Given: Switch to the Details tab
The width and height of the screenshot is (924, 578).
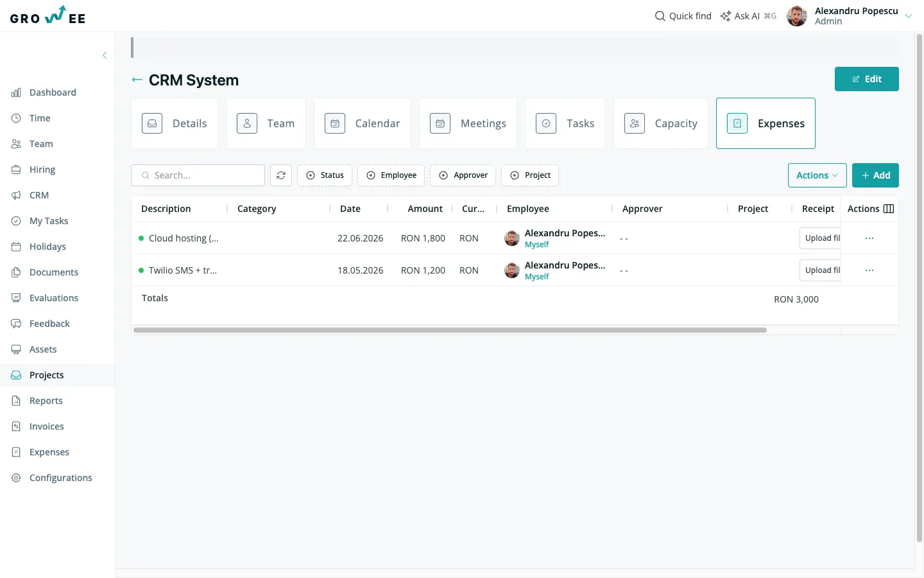Looking at the screenshot, I should (175, 123).
